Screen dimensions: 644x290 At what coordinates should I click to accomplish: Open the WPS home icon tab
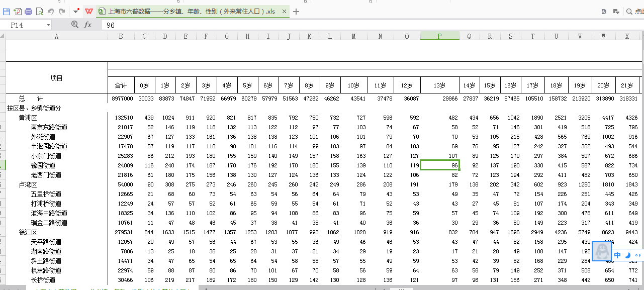tap(89, 12)
